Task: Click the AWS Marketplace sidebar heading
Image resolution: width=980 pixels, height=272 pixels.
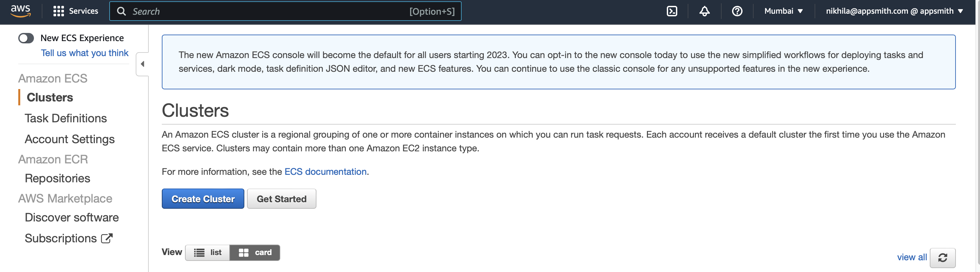Action: point(65,198)
